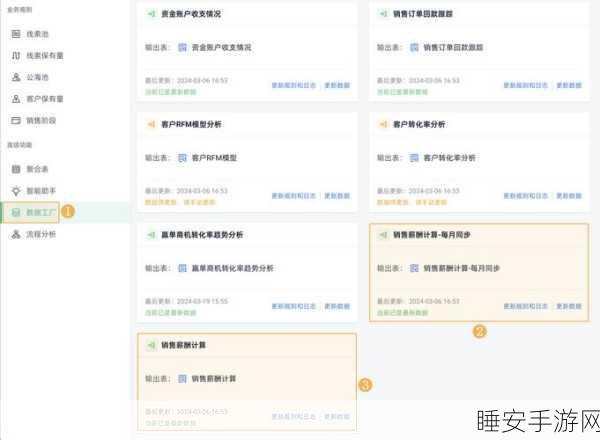The width and height of the screenshot is (600, 440).
Task: Click output table icon for 资金账户收支情况
Action: [x=183, y=47]
